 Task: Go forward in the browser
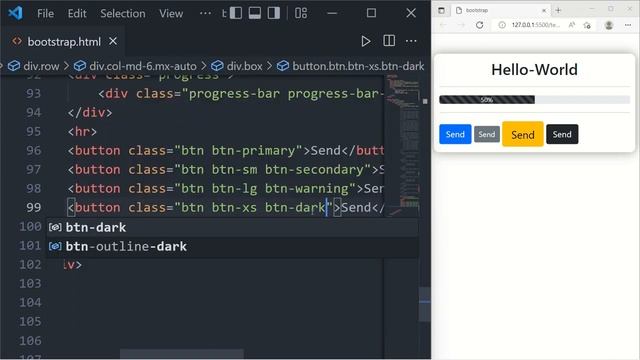(x=461, y=25)
